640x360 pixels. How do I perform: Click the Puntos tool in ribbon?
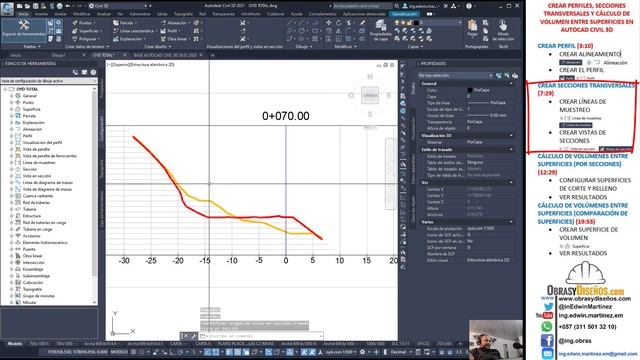click(x=84, y=23)
